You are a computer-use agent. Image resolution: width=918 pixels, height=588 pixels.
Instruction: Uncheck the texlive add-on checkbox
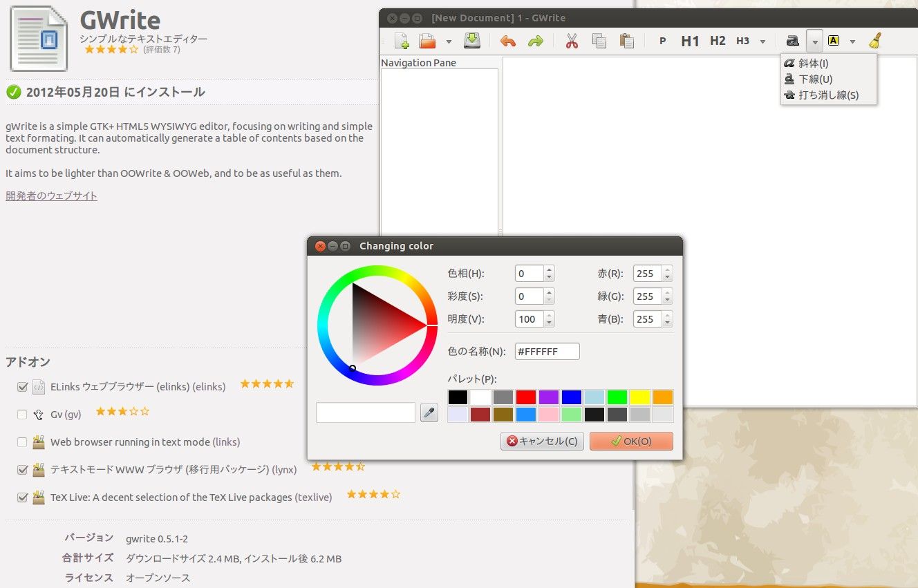(22, 497)
